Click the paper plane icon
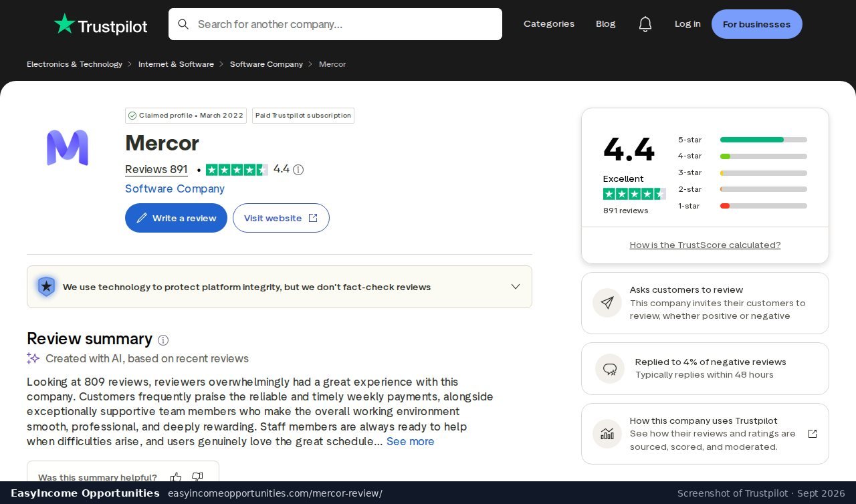The height and width of the screenshot is (504, 856). click(x=607, y=303)
